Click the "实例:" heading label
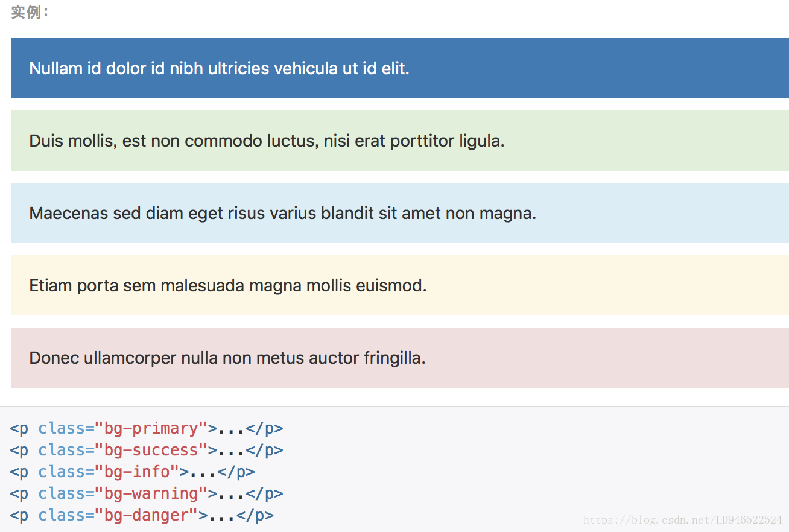 [30, 12]
